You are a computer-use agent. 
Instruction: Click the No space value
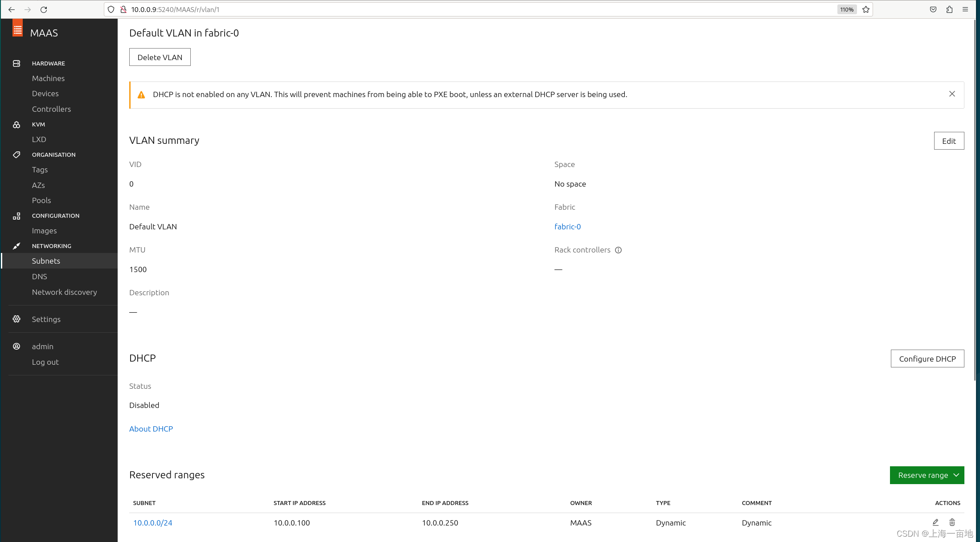570,184
